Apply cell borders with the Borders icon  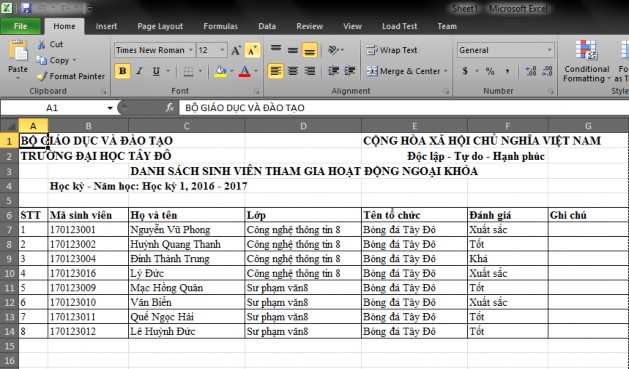pos(188,71)
